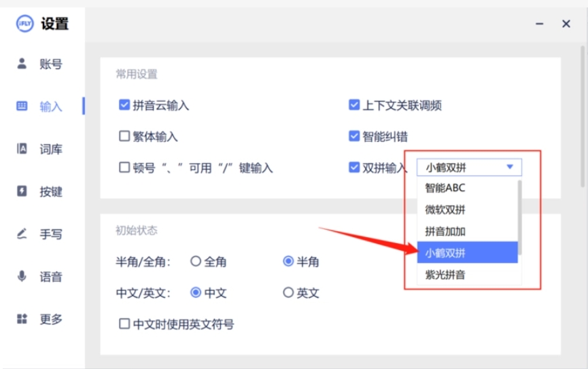This screenshot has height=369, width=588.
Task: Uncheck 智能纠错 option
Action: [354, 136]
